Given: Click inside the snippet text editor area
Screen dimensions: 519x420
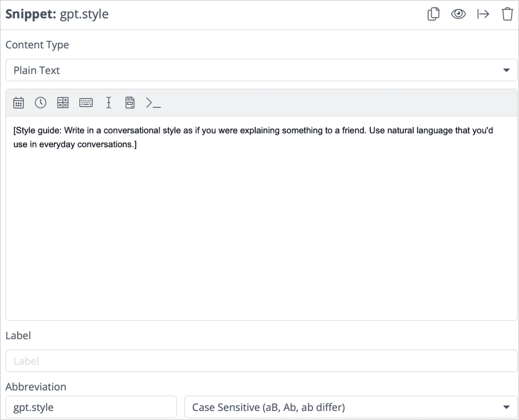Looking at the screenshot, I should 261,218.
